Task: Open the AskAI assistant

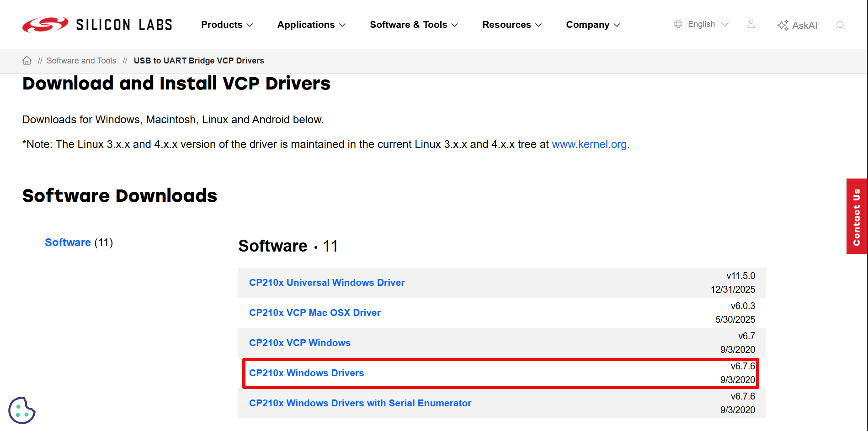Action: tap(797, 25)
